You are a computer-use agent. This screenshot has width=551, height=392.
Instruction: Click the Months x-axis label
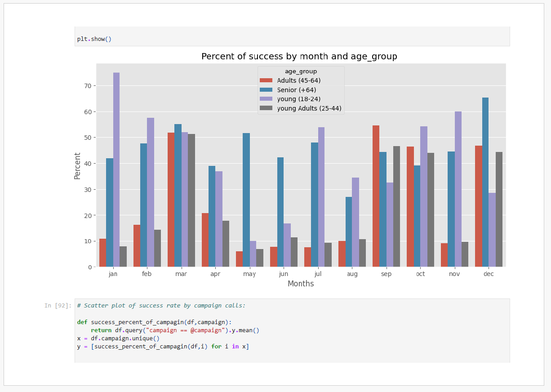(x=301, y=284)
